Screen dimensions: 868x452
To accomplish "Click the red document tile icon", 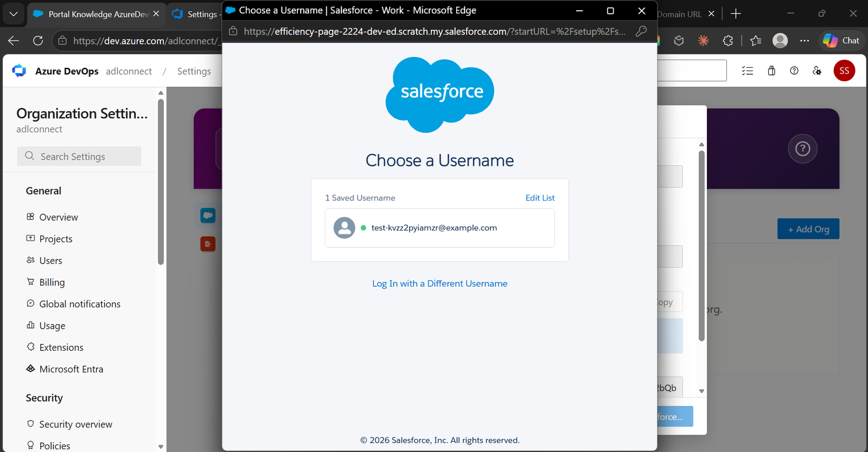I will [208, 244].
